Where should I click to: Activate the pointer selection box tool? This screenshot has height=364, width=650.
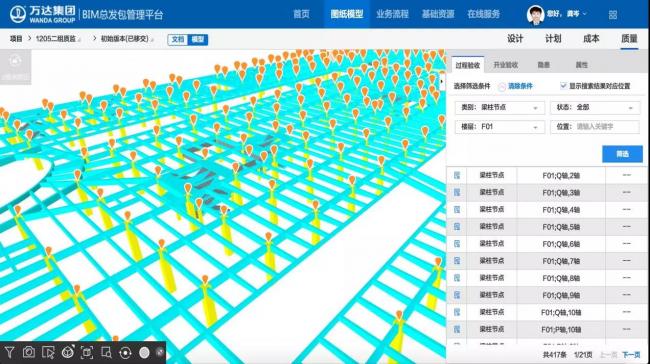tap(48, 352)
